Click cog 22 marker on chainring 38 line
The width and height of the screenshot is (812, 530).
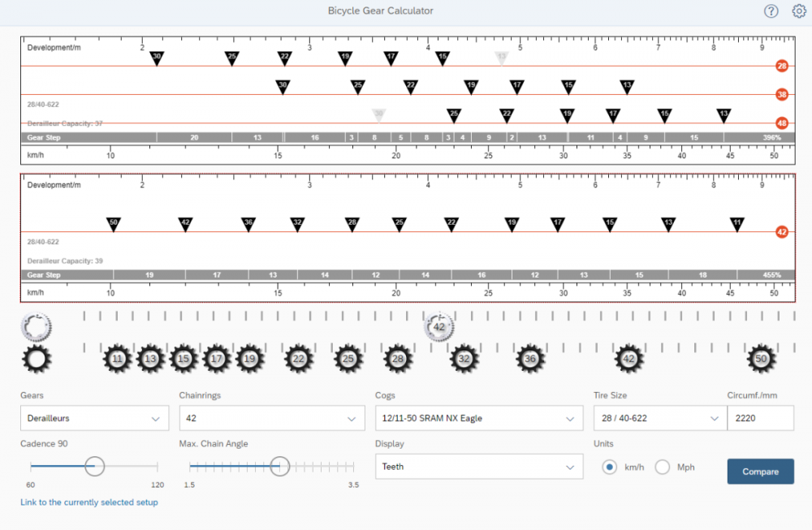411,86
